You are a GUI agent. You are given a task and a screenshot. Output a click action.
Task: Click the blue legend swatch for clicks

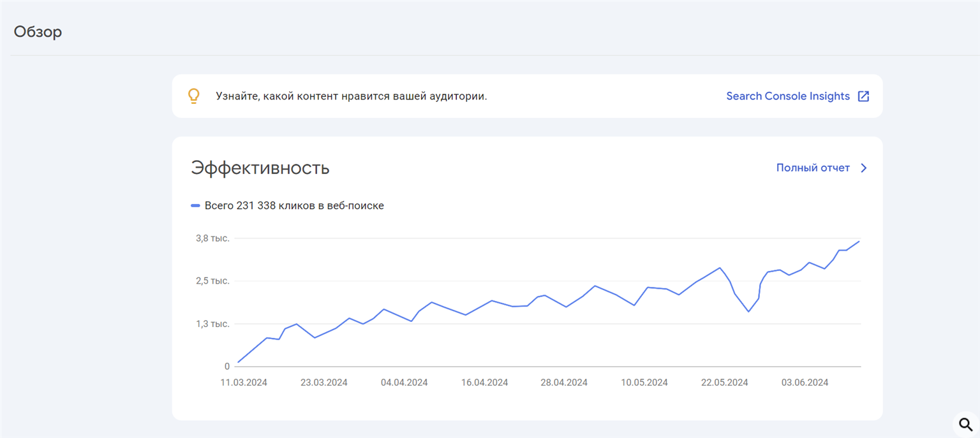coord(195,206)
